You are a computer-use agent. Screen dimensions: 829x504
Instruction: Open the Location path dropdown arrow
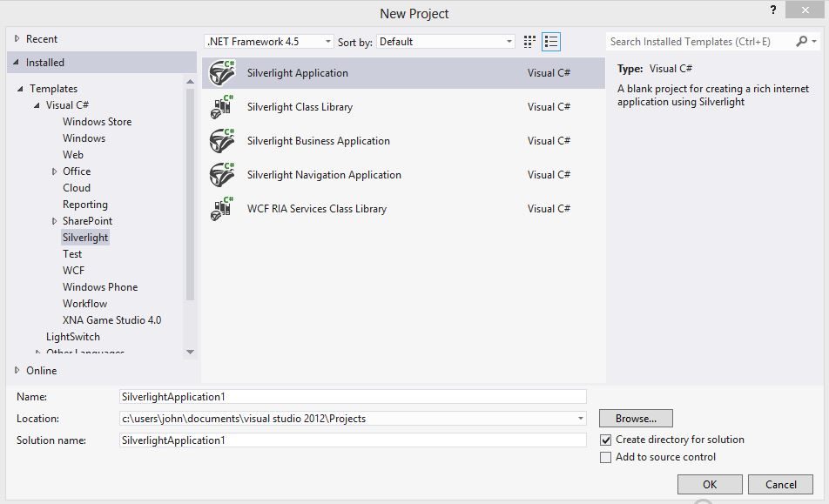coord(581,419)
